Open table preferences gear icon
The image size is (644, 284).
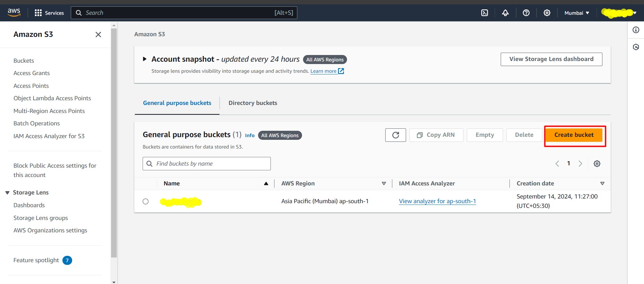coord(597,164)
